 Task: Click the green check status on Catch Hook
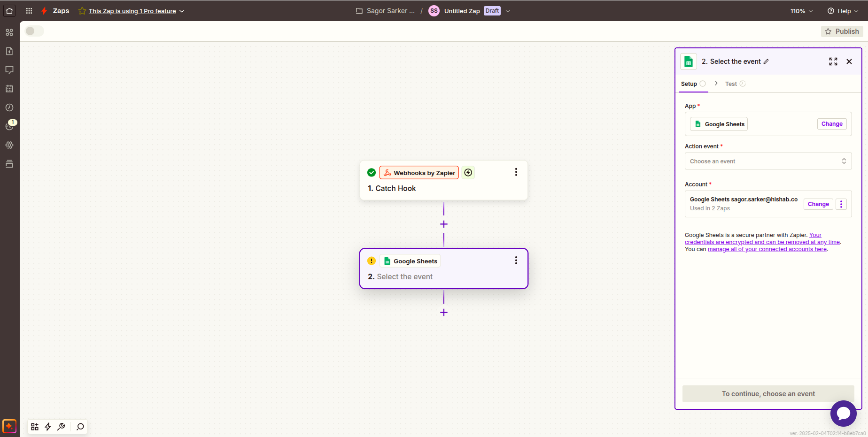tap(372, 173)
